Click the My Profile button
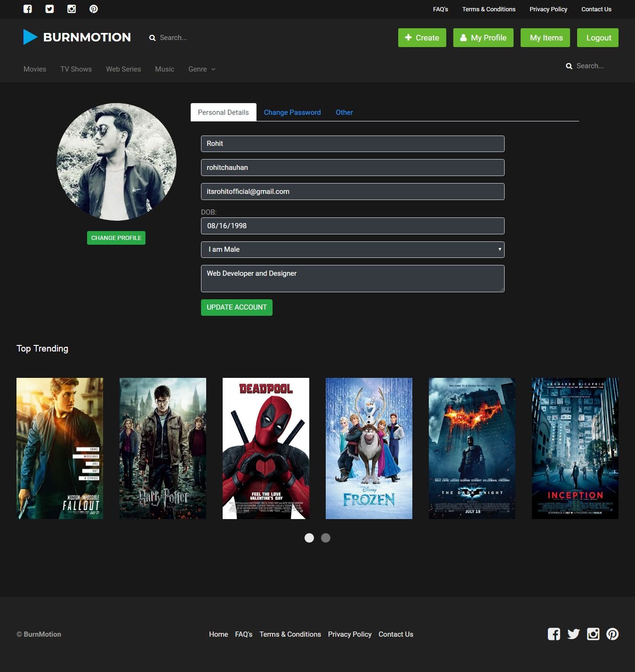Viewport: 635px width, 672px height. coord(483,38)
